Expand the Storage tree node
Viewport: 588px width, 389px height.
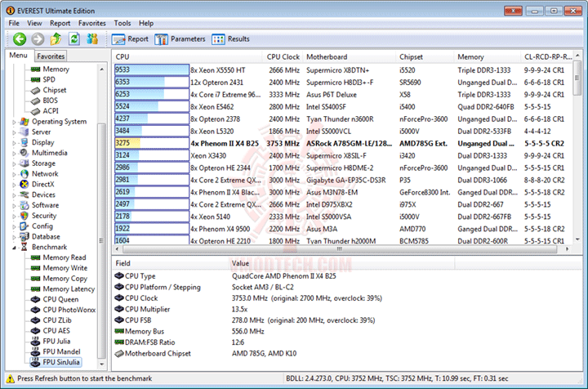pos(14,164)
